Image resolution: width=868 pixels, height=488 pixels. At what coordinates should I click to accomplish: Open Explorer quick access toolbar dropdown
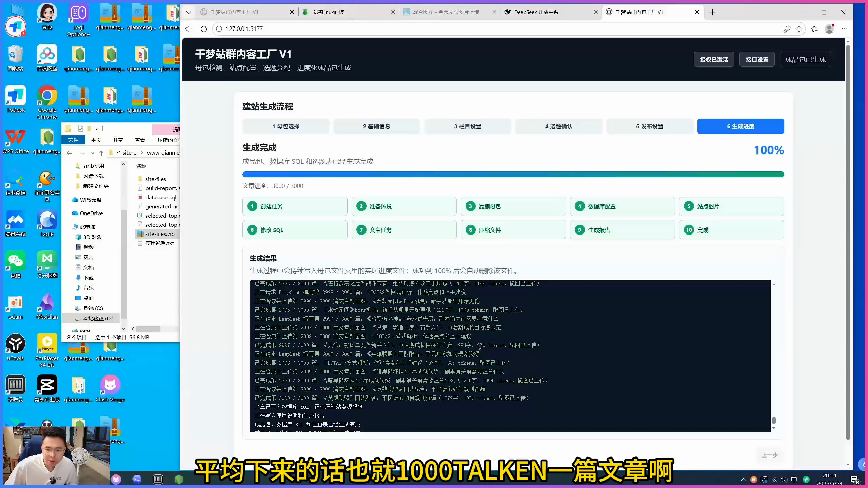pyautogui.click(x=97, y=129)
